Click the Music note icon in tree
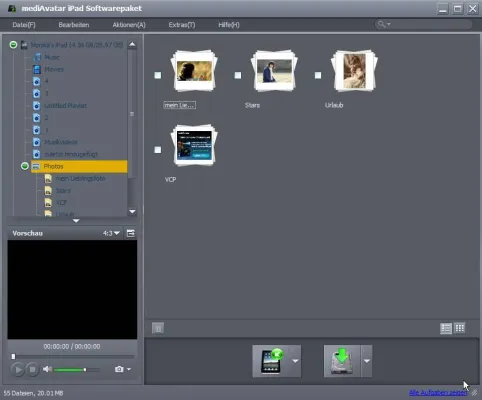Viewport: 482px width, 400px height. (x=37, y=57)
